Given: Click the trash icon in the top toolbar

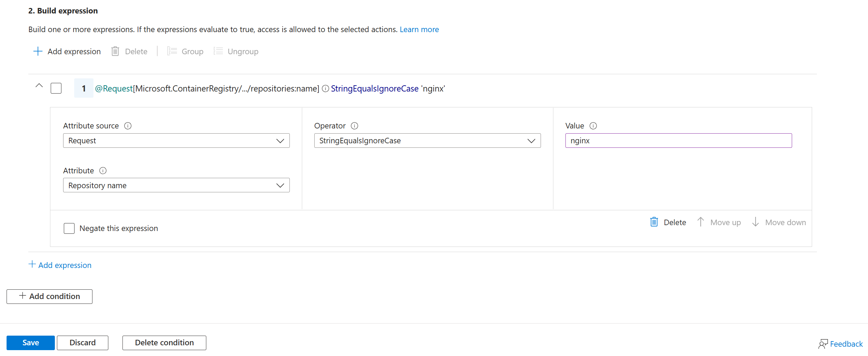Looking at the screenshot, I should pos(115,51).
